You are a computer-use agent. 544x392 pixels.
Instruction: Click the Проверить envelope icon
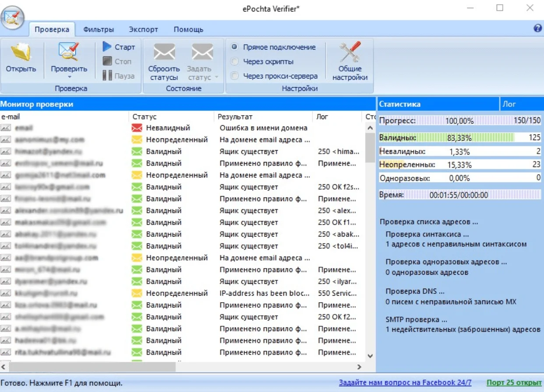click(69, 53)
